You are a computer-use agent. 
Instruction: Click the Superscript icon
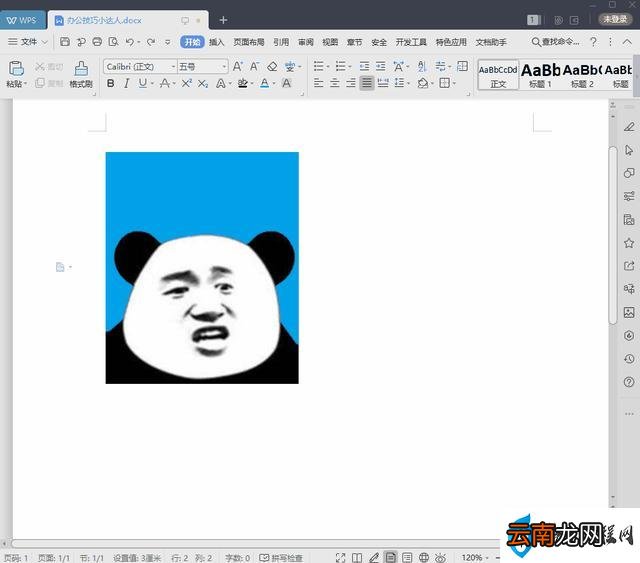tap(187, 83)
